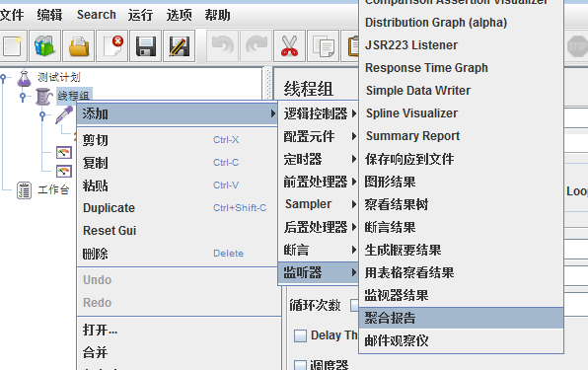The height and width of the screenshot is (370, 588).
Task: Select the 测试计划 flask icon in tree
Action: (x=25, y=78)
